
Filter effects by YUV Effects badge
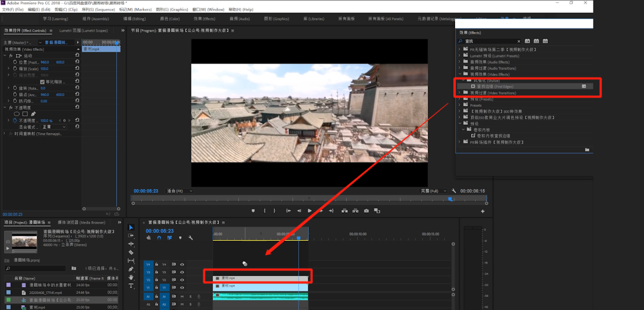(546, 41)
